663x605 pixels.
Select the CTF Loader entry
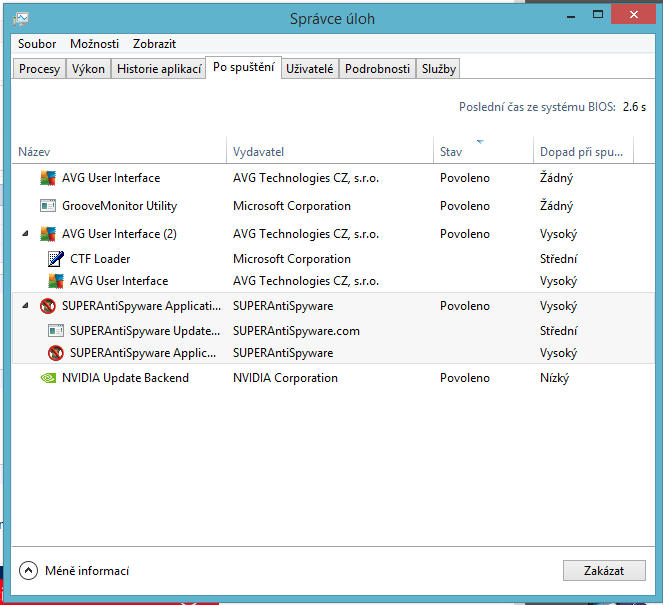tap(100, 259)
